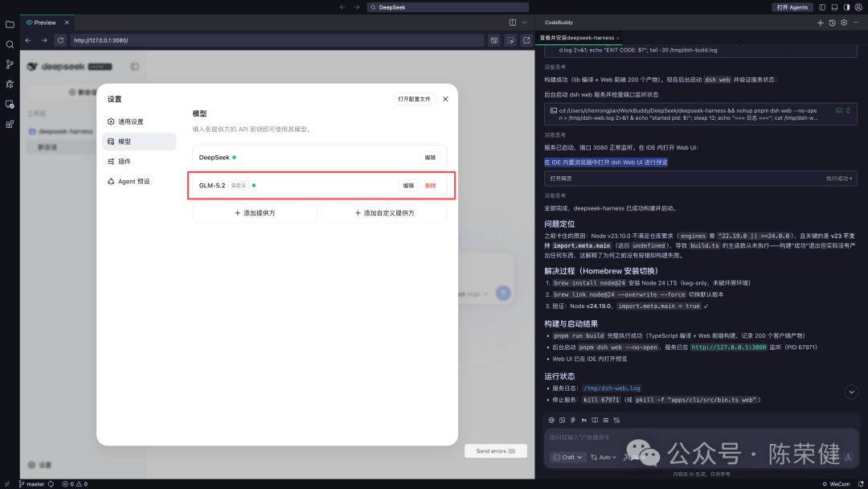Go forward in the preview browser
This screenshot has width=868, height=489.
pos(44,40)
